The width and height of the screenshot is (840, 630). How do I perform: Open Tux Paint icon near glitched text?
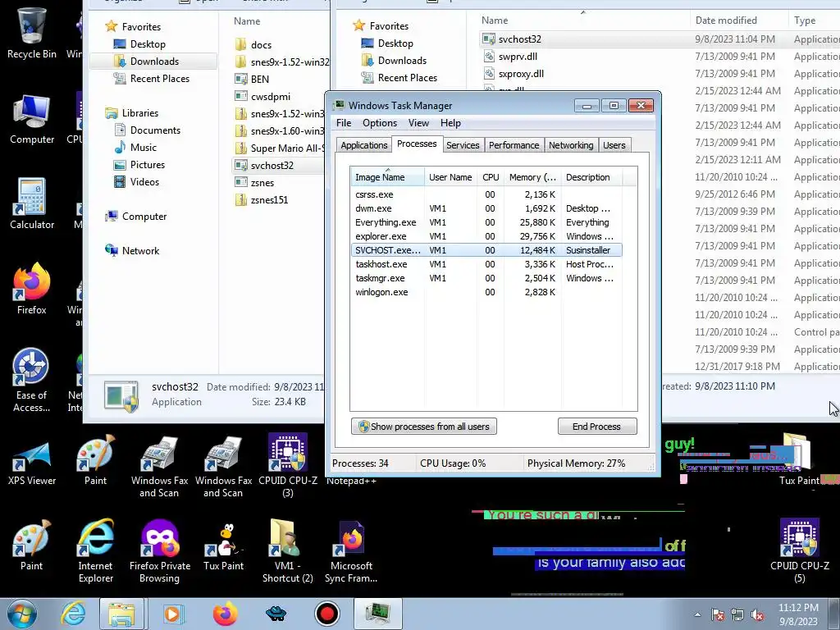799,459
